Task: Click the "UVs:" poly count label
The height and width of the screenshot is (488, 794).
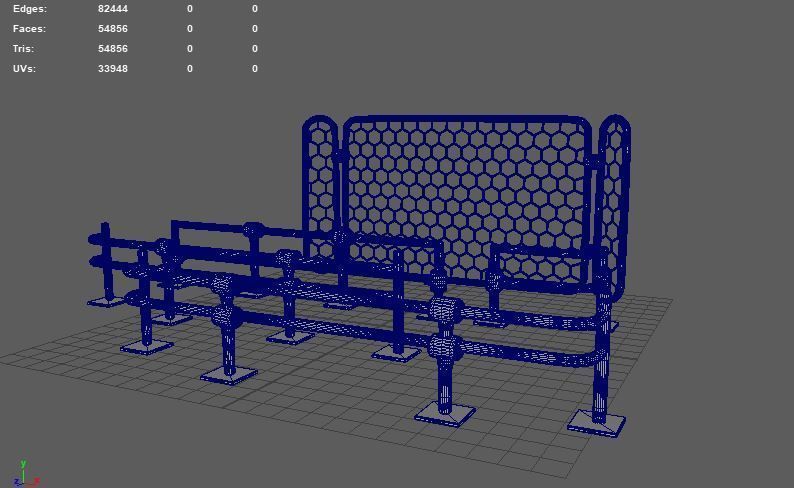Action: pyautogui.click(x=24, y=68)
